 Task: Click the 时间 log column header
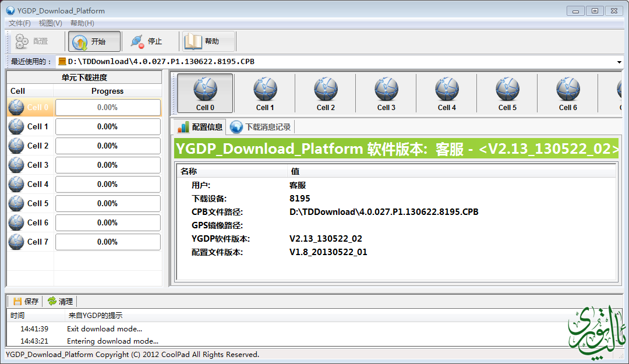tap(36, 316)
